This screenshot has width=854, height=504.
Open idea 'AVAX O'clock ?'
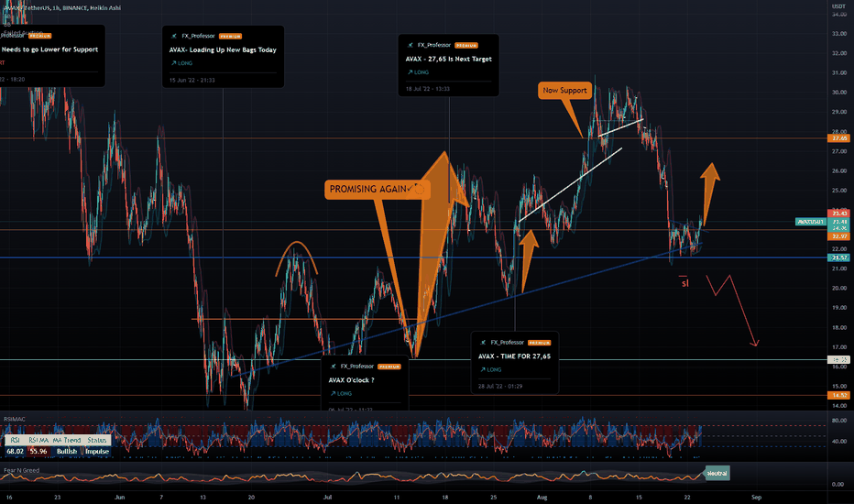pyautogui.click(x=351, y=380)
